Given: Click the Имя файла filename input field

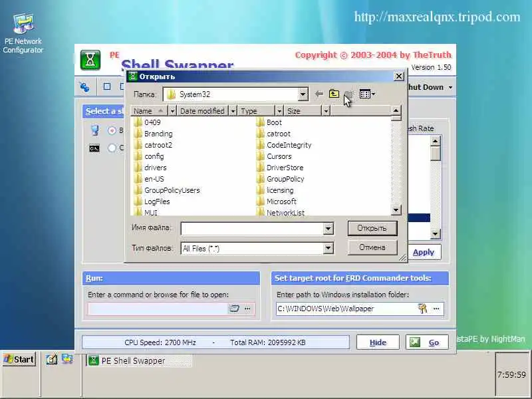Looking at the screenshot, I should point(253,229).
